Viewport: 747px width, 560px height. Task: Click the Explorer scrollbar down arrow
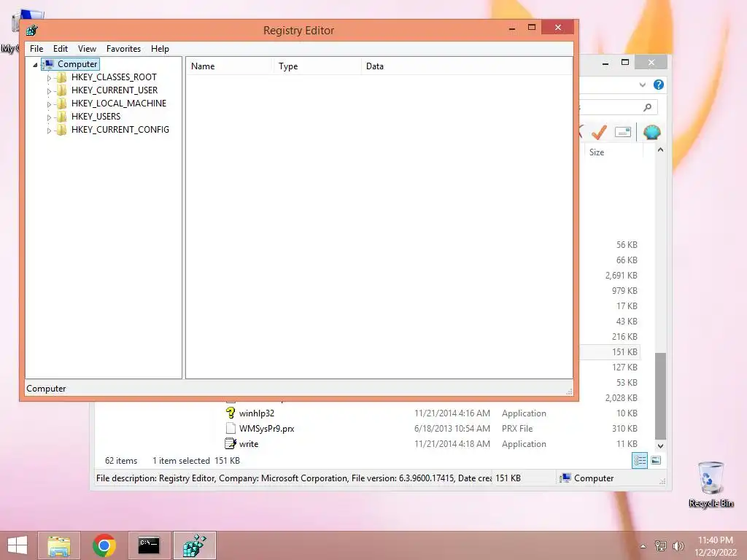point(660,446)
